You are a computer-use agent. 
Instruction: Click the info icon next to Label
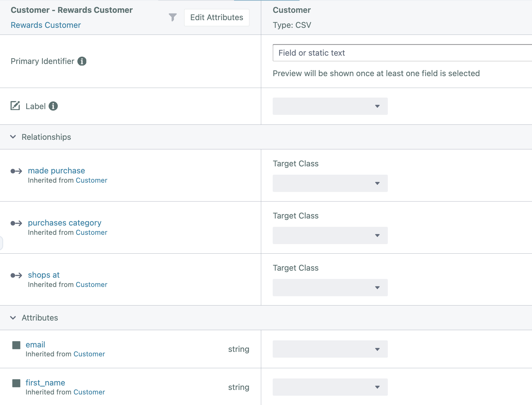tap(53, 106)
